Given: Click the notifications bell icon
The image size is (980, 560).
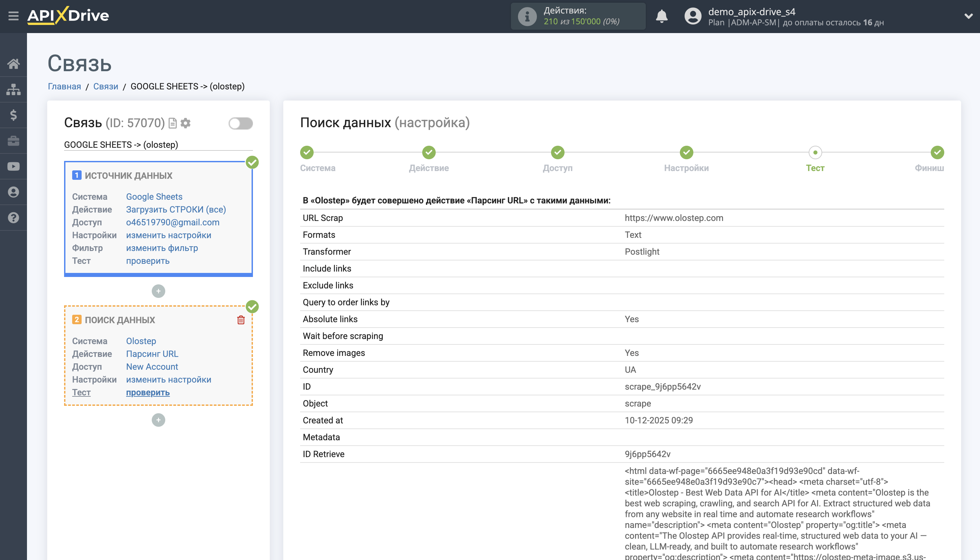Looking at the screenshot, I should pos(662,16).
